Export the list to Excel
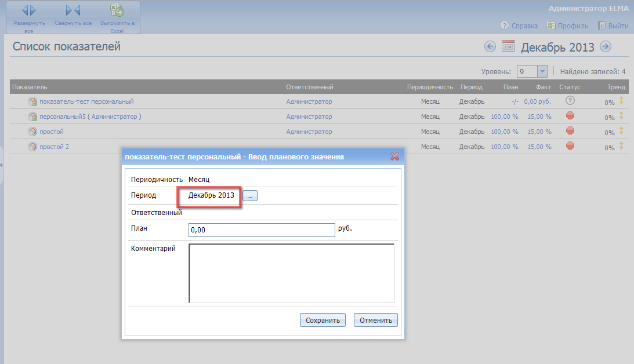The width and height of the screenshot is (634, 364). tap(117, 10)
